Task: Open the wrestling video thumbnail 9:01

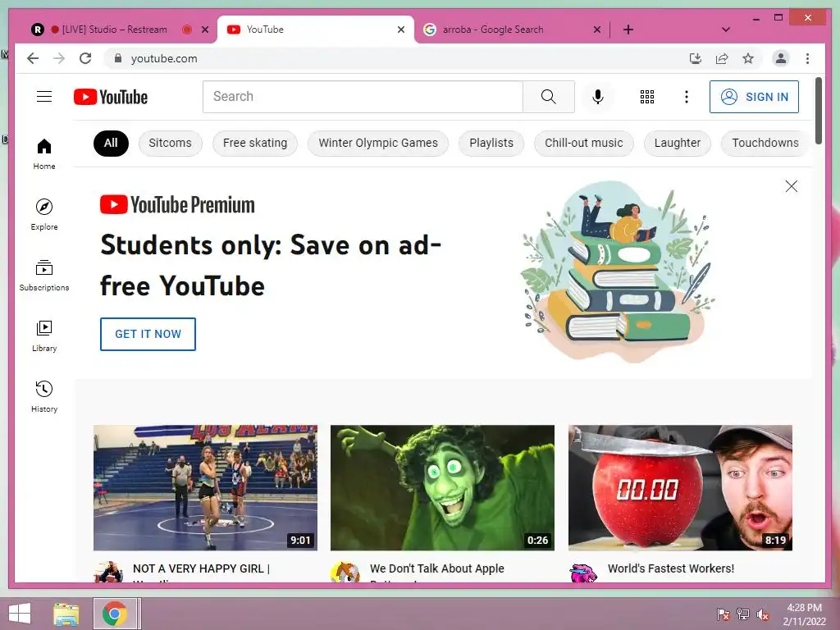Action: click(205, 488)
